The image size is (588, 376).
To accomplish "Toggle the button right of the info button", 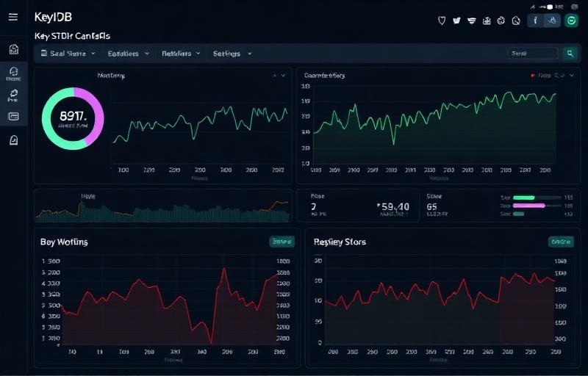I will [x=552, y=21].
